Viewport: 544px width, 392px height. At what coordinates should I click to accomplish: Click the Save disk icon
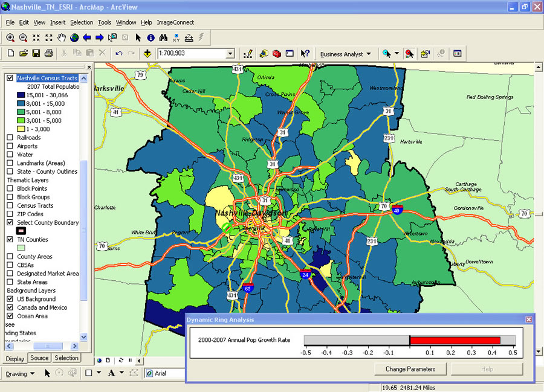coord(36,53)
